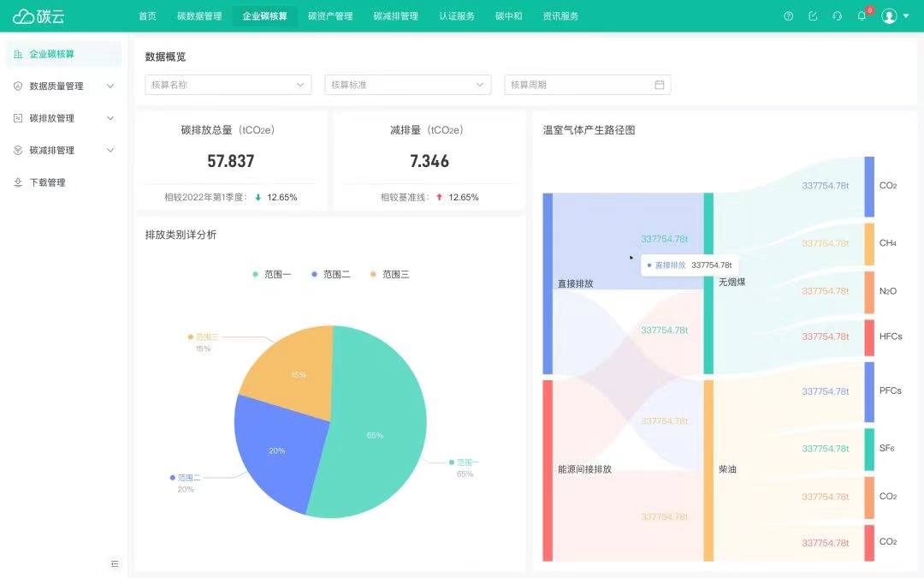Open the help question mark icon
Image resolution: width=924 pixels, height=578 pixels.
pyautogui.click(x=789, y=16)
